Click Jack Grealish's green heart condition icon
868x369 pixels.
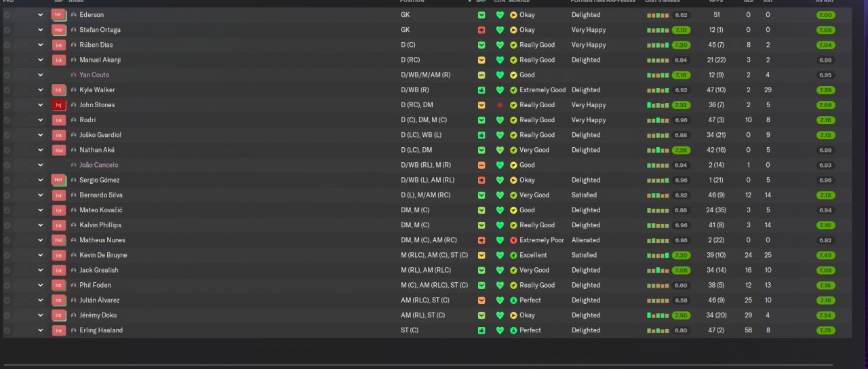500,270
